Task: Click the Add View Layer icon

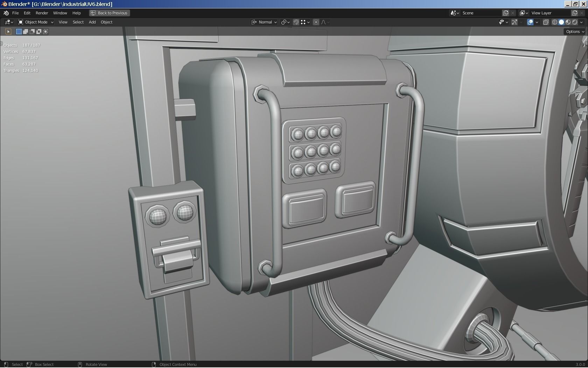Action: [575, 13]
